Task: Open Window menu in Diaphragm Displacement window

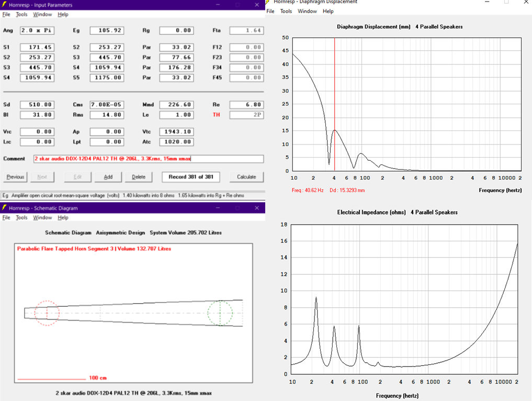Action: pos(307,11)
